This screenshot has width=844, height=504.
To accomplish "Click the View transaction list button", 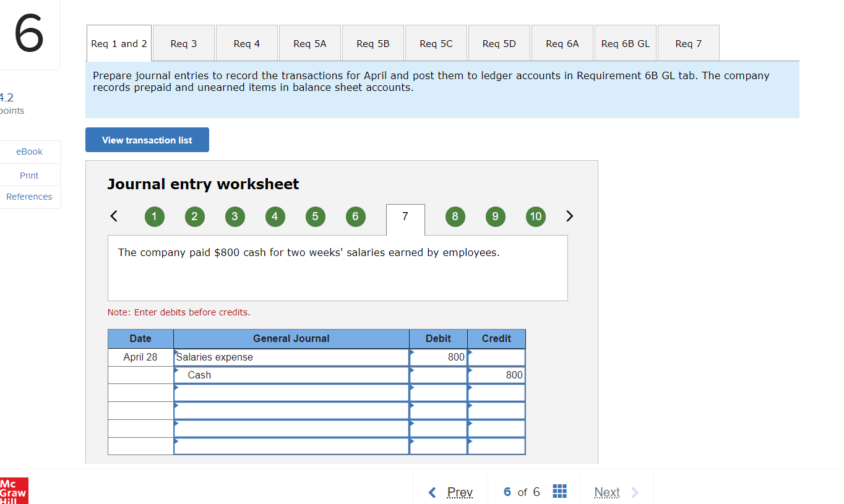I will point(147,140).
